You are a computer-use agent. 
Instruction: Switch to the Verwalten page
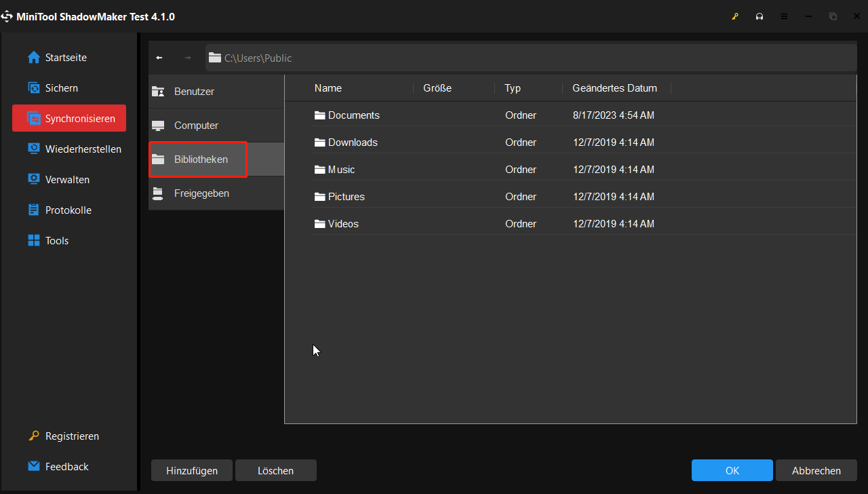67,180
